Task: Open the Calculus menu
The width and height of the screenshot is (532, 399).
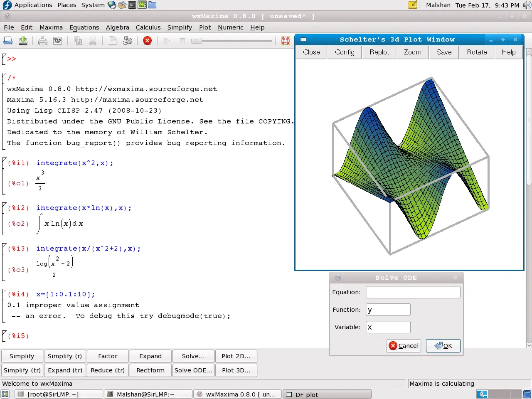Action: tap(148, 27)
